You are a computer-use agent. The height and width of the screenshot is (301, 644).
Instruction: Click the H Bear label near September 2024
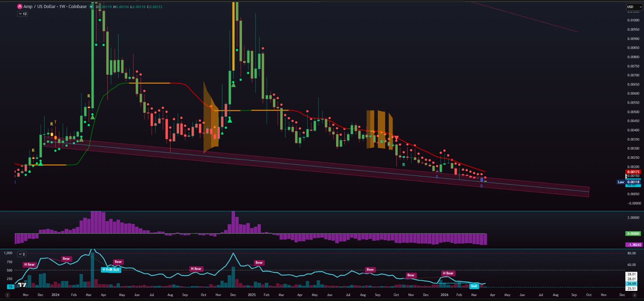(x=197, y=269)
